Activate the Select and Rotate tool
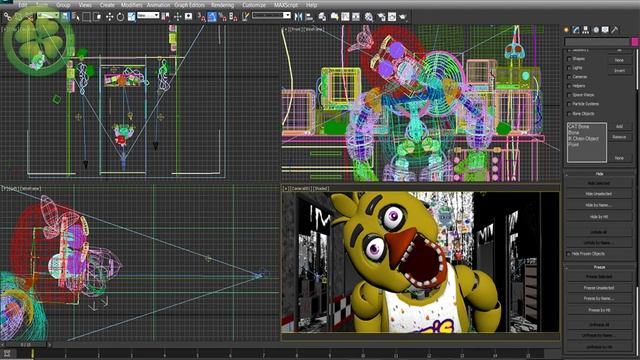640x360 pixels. click(120, 17)
